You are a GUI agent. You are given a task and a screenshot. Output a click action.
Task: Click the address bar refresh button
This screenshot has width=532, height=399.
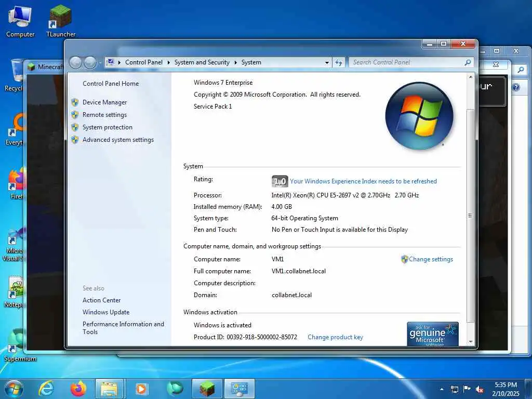339,62
